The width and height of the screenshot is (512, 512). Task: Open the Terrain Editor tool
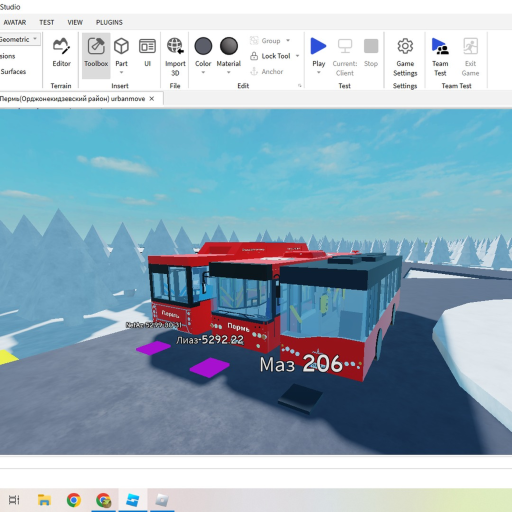[x=61, y=53]
